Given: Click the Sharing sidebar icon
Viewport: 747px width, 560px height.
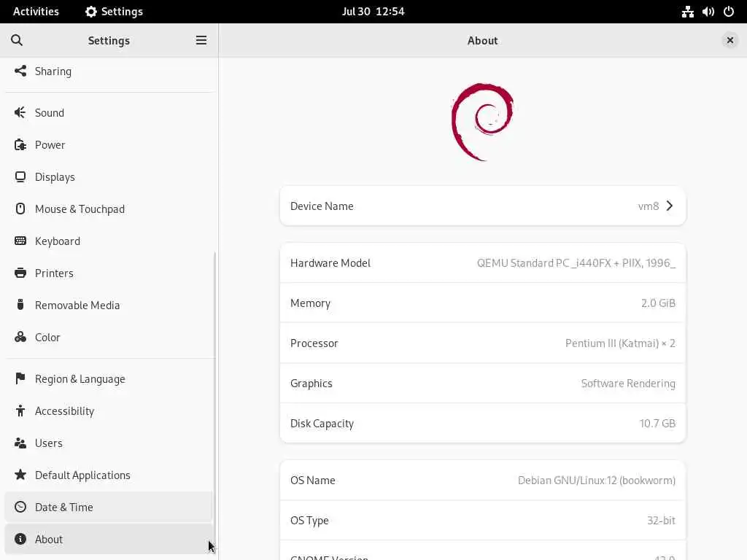Looking at the screenshot, I should pos(20,71).
